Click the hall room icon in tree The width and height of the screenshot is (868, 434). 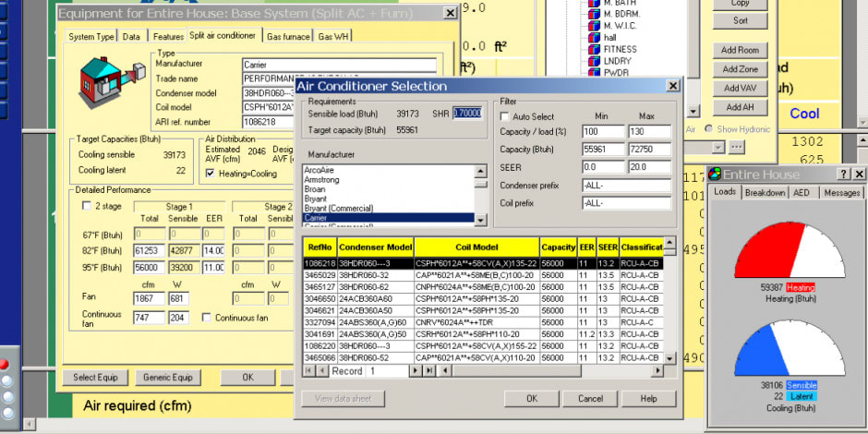pos(595,37)
